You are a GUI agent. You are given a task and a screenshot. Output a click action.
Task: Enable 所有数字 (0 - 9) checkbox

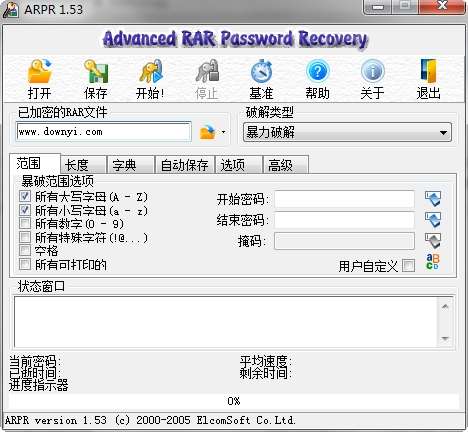click(25, 223)
